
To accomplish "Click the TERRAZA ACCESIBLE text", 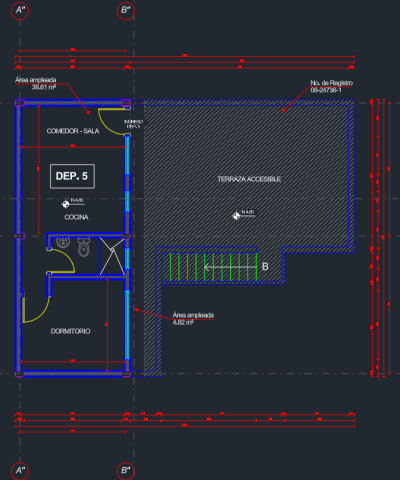I will pos(249,179).
